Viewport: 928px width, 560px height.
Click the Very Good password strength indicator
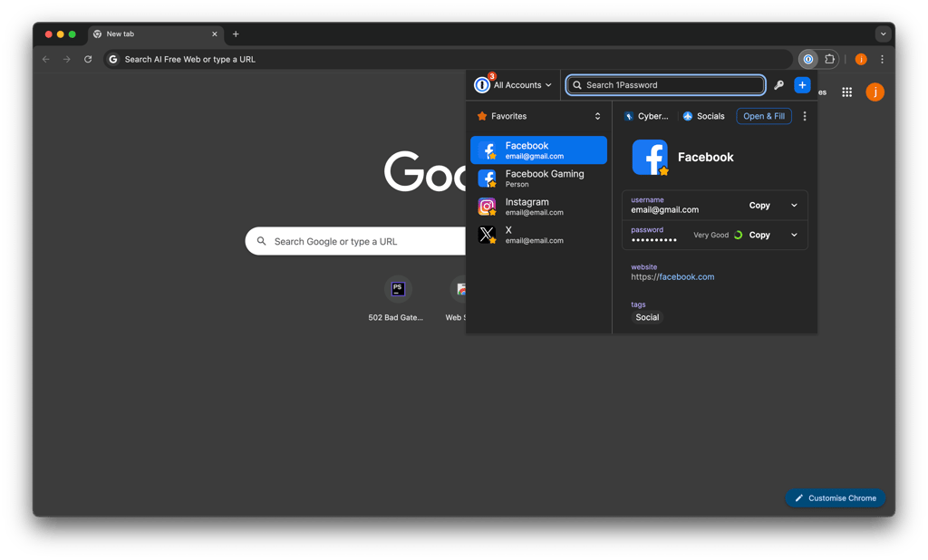coord(718,235)
